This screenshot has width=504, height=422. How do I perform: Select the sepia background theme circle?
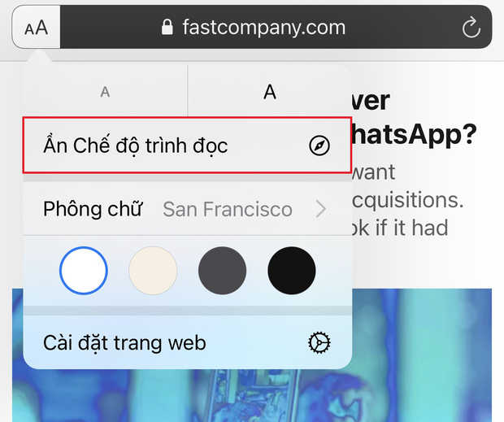153,270
